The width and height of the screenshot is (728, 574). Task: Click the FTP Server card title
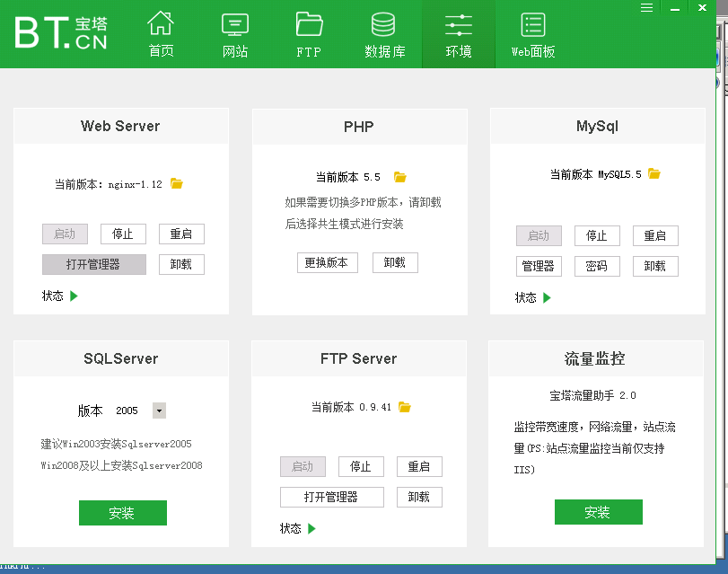point(358,358)
